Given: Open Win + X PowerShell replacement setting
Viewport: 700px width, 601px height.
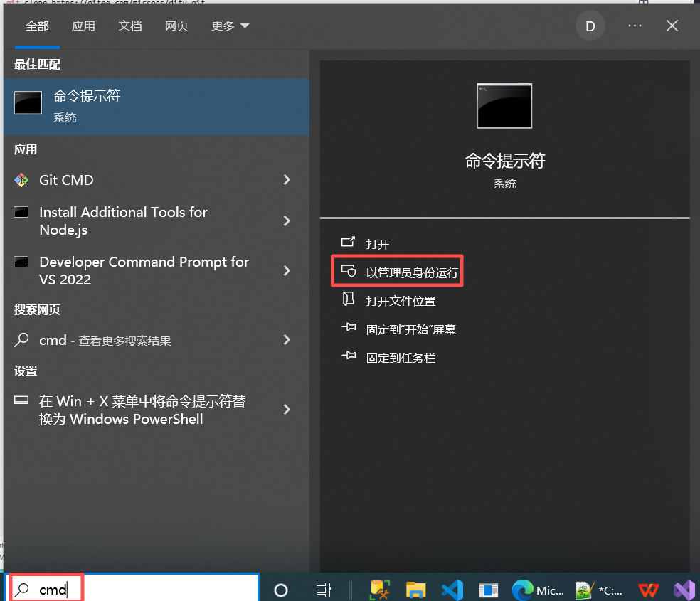Looking at the screenshot, I should [x=157, y=410].
